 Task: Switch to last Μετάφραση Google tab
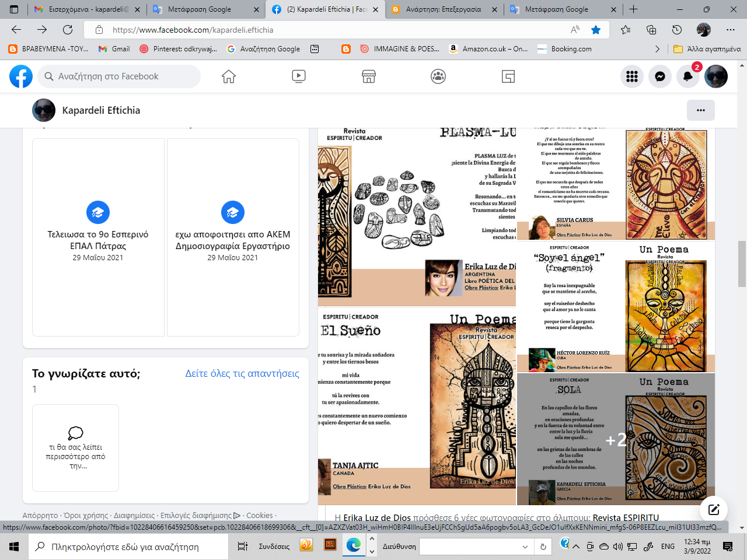[x=563, y=9]
